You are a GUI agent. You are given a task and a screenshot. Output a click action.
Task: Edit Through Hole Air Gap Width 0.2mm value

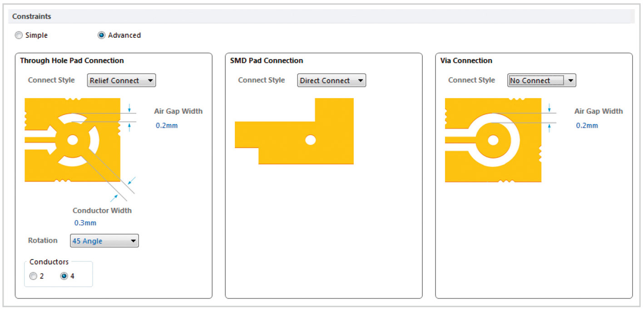167,125
